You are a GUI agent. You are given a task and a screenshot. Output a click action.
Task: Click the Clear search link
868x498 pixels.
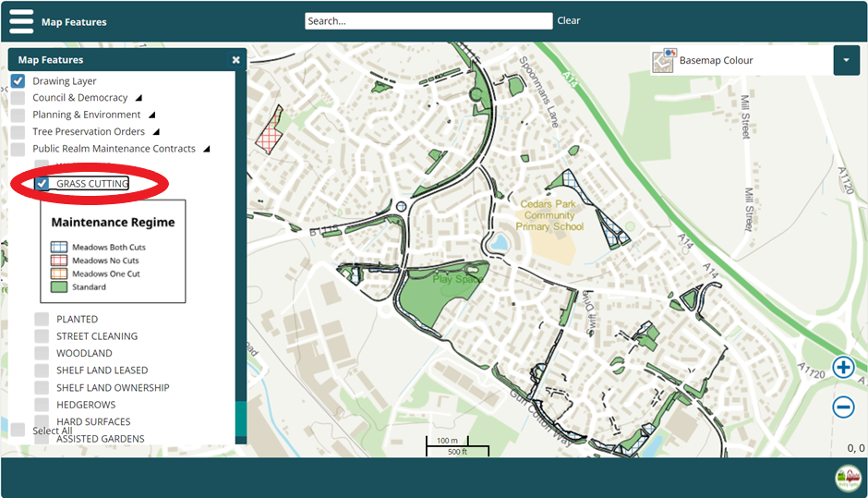(568, 20)
